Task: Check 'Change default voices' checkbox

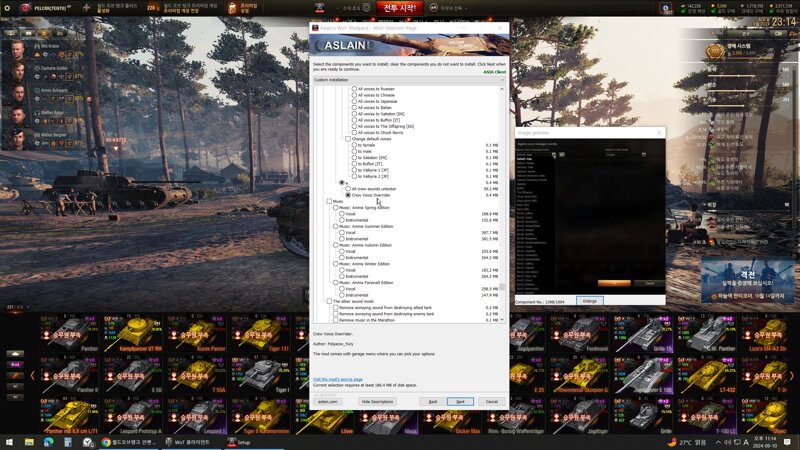Action: coord(348,139)
